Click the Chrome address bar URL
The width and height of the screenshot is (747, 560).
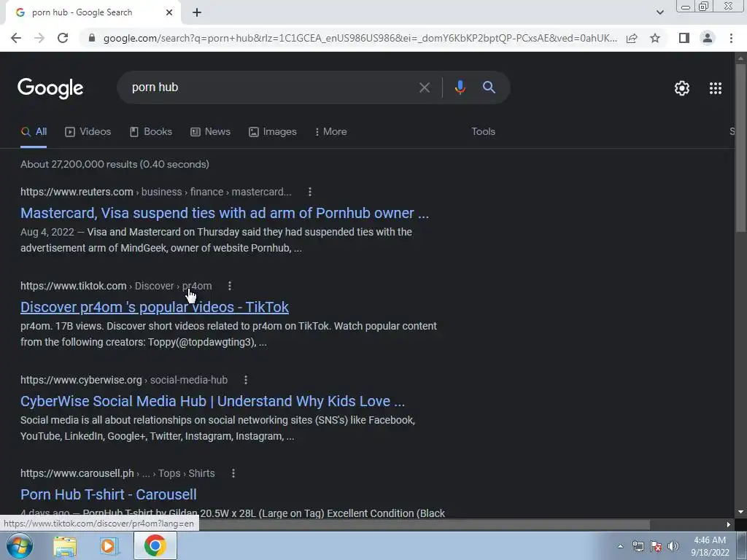tap(360, 38)
